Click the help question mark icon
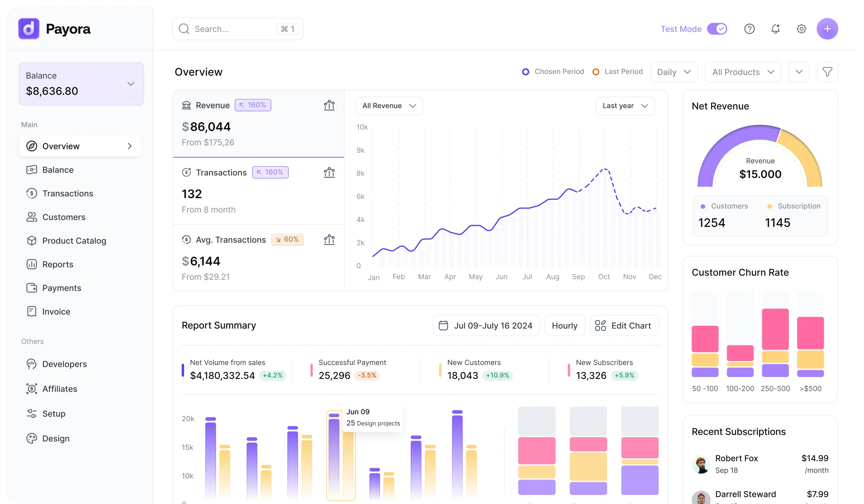The image size is (864, 504). tap(749, 29)
